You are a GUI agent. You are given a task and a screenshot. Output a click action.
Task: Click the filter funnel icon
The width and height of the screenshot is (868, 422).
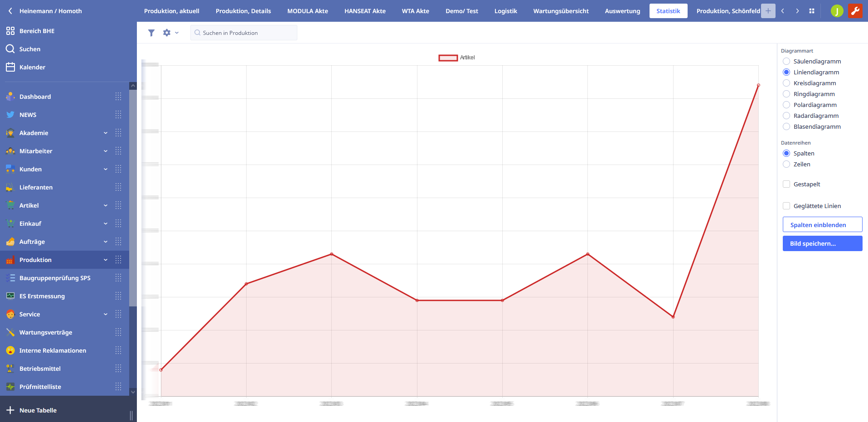click(x=151, y=33)
